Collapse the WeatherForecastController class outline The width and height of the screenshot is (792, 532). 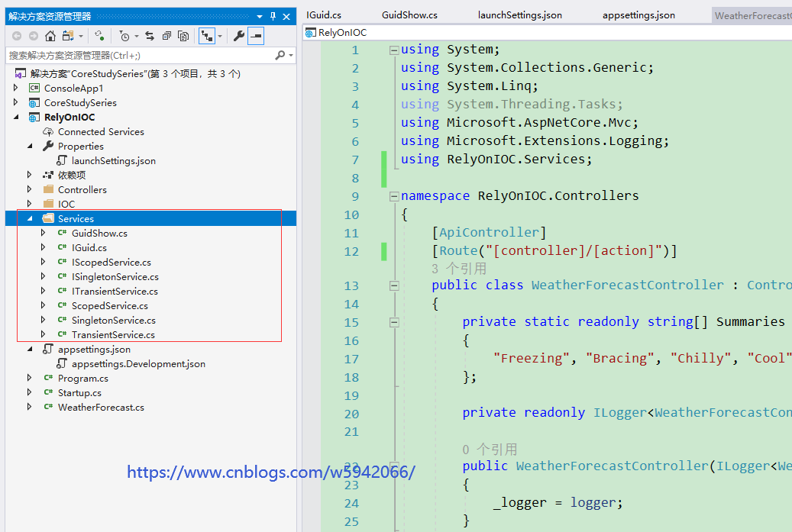click(x=394, y=285)
